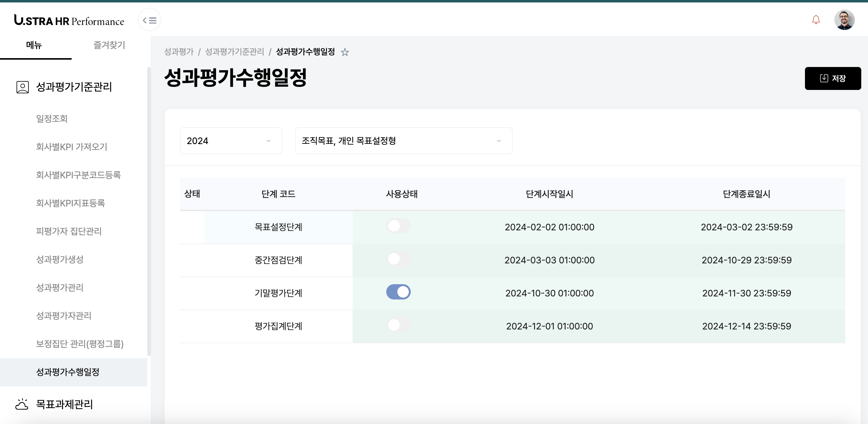The height and width of the screenshot is (424, 868).
Task: Open 피평가자 집단관리 menu item
Action: coord(69,231)
